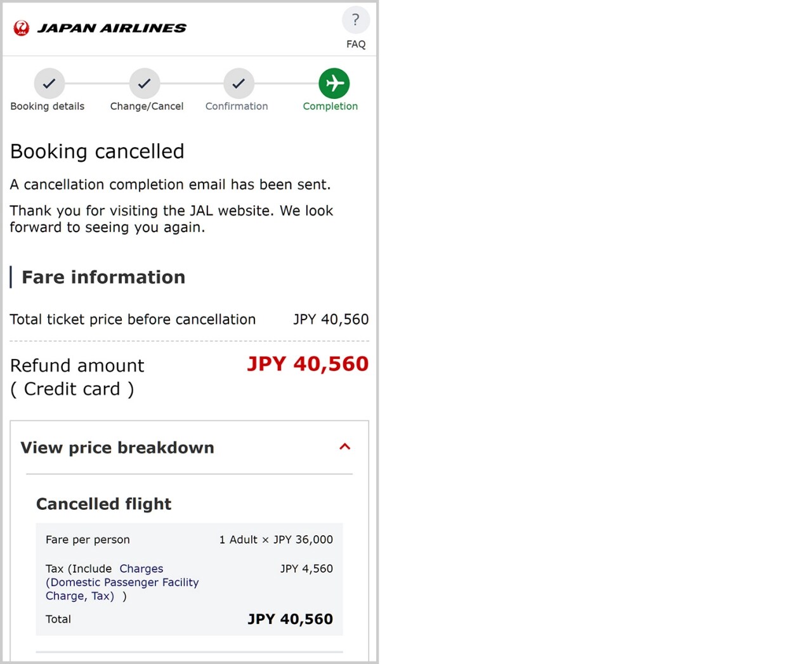
Task: Select the Booking details step label
Action: click(x=48, y=107)
